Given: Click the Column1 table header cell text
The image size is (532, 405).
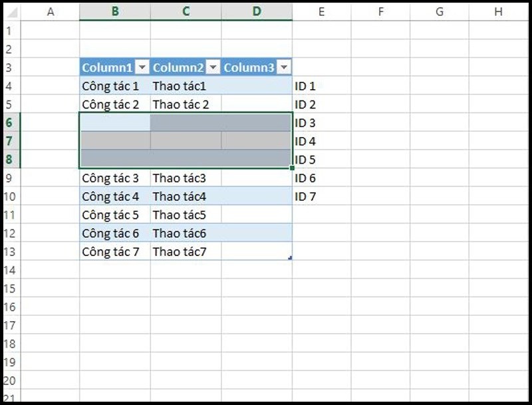Looking at the screenshot, I should pyautogui.click(x=107, y=68).
